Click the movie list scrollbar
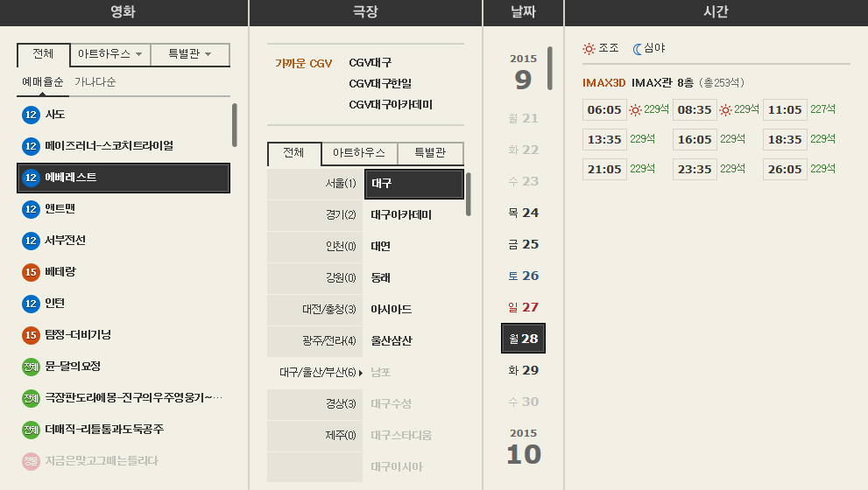868x490 pixels. pyautogui.click(x=234, y=125)
